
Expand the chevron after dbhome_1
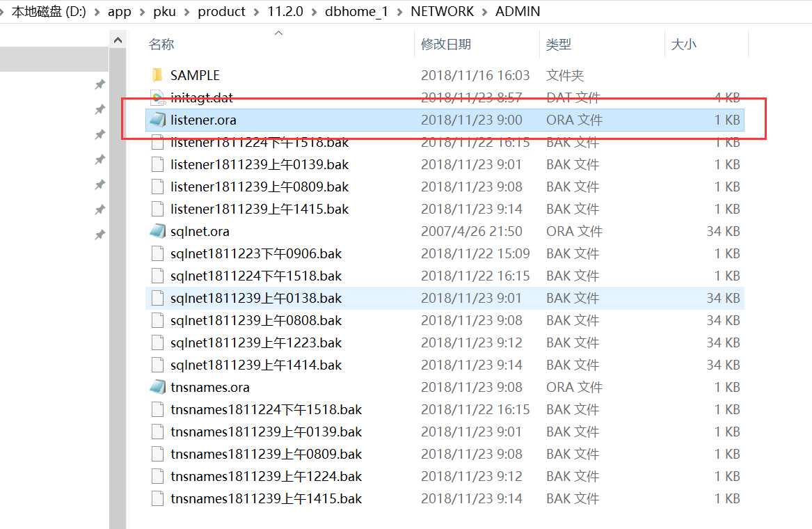pos(400,12)
